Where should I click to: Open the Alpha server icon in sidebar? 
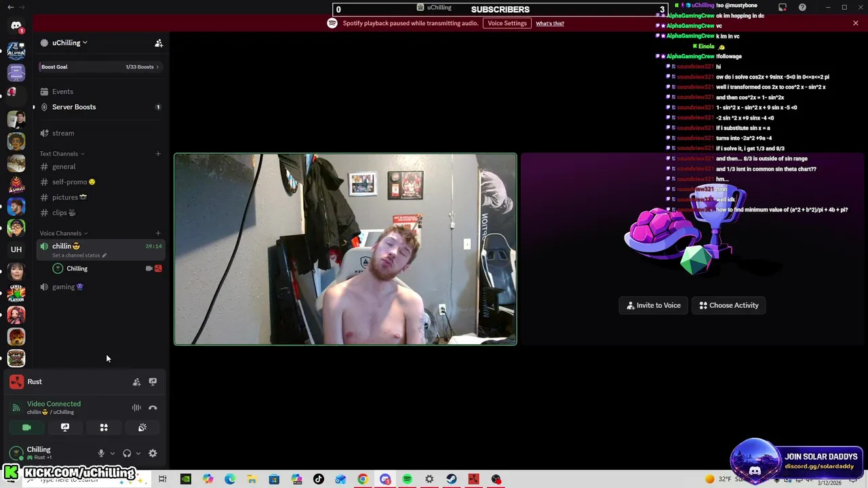tap(16, 51)
